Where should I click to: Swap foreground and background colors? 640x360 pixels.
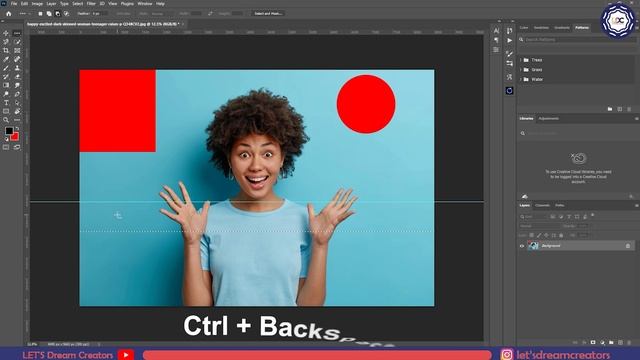(17, 129)
